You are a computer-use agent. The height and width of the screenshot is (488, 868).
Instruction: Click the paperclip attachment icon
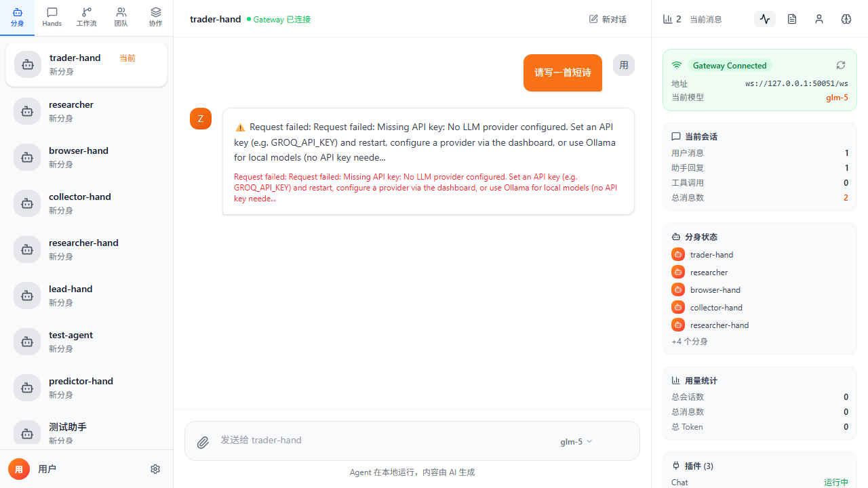tap(203, 443)
